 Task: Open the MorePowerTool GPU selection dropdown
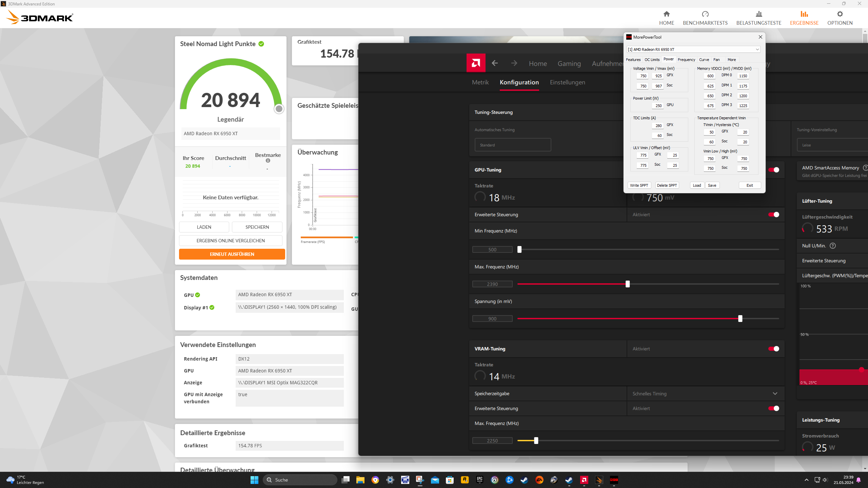point(693,49)
